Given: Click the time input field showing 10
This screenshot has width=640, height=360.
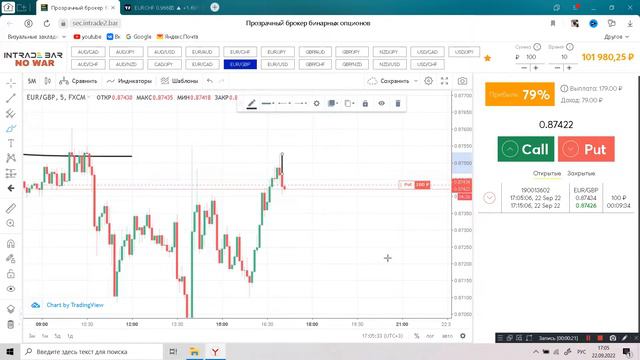Looking at the screenshot, I should point(564,57).
